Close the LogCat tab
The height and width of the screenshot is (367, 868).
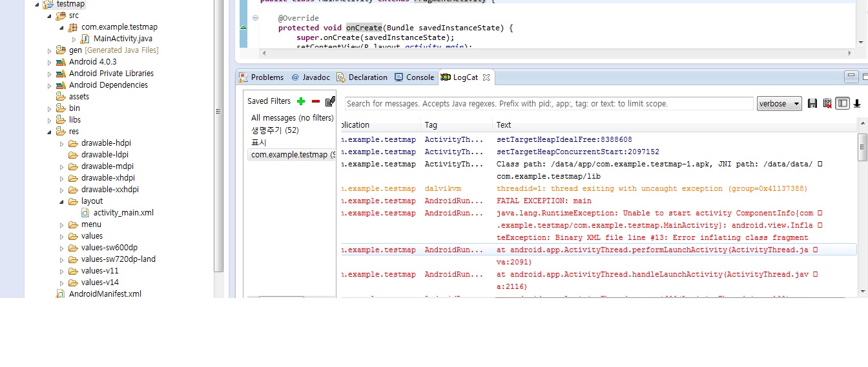click(486, 77)
